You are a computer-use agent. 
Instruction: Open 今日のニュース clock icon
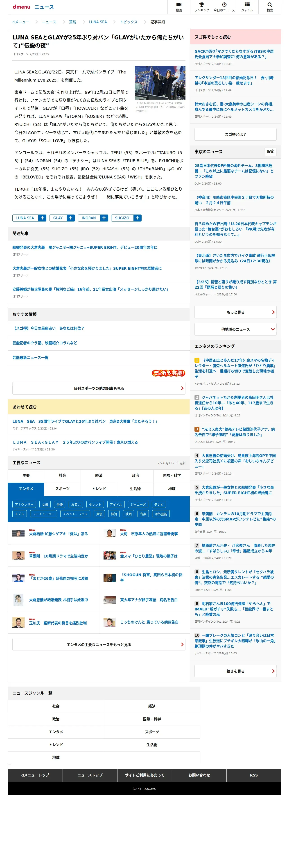click(x=224, y=7)
